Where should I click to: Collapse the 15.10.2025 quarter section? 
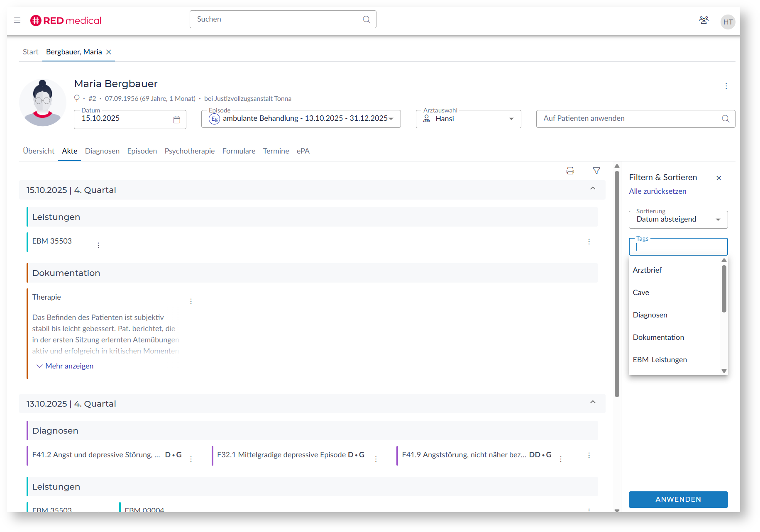593,188
